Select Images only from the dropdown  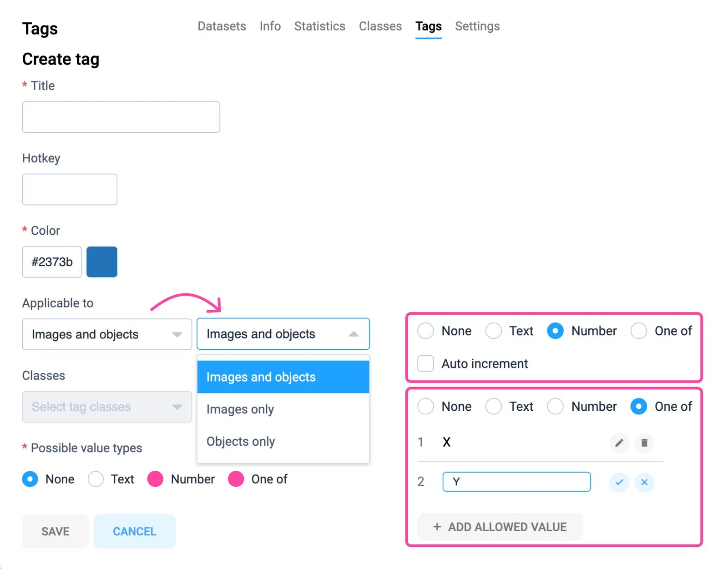click(240, 409)
